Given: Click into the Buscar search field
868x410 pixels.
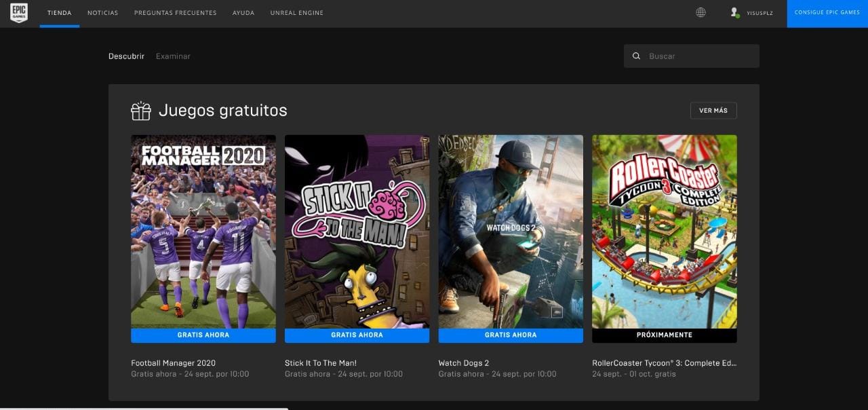Looking at the screenshot, I should coord(692,56).
